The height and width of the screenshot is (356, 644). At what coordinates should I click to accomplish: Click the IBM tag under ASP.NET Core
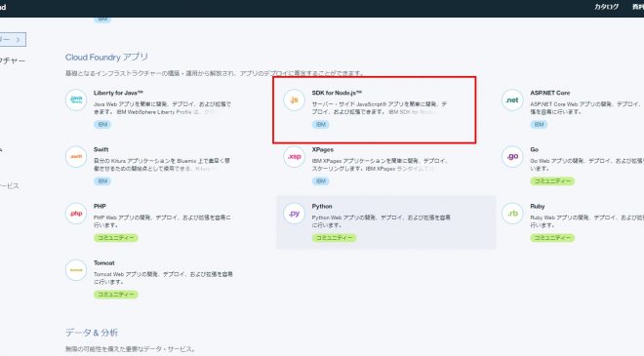tap(539, 125)
